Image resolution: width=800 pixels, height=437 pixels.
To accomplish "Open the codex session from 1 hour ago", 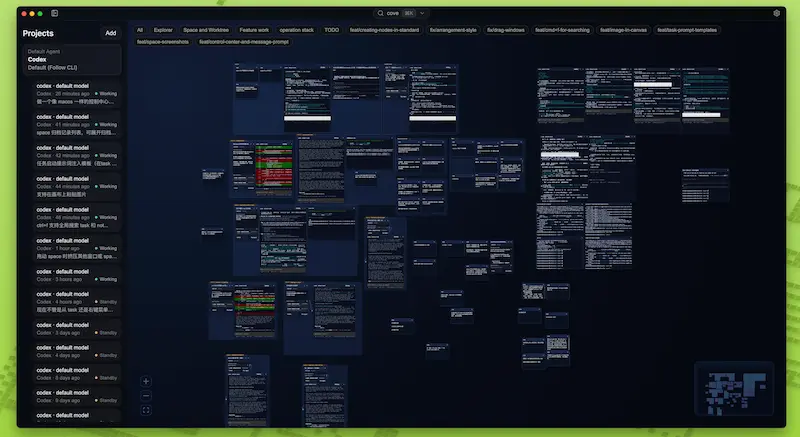I will (76, 252).
